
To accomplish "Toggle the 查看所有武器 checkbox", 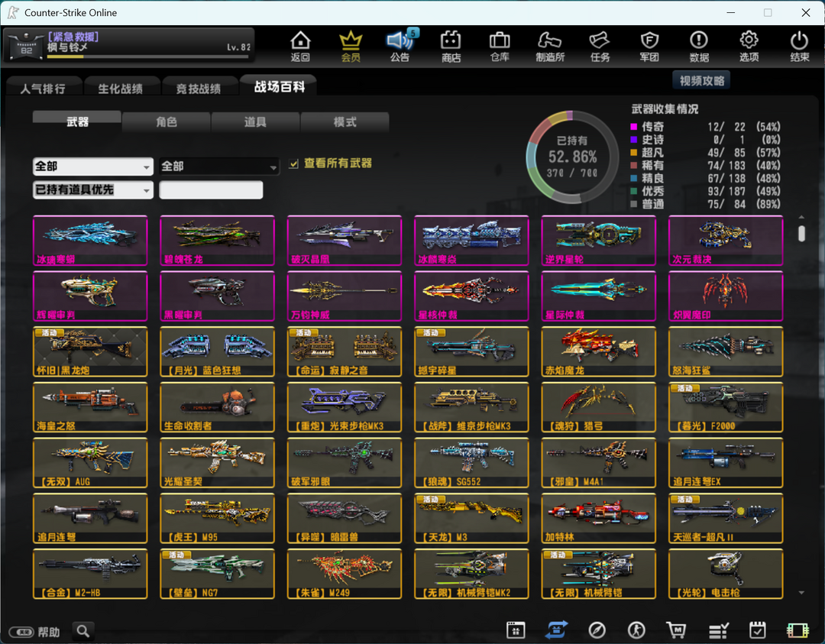I will tap(293, 163).
